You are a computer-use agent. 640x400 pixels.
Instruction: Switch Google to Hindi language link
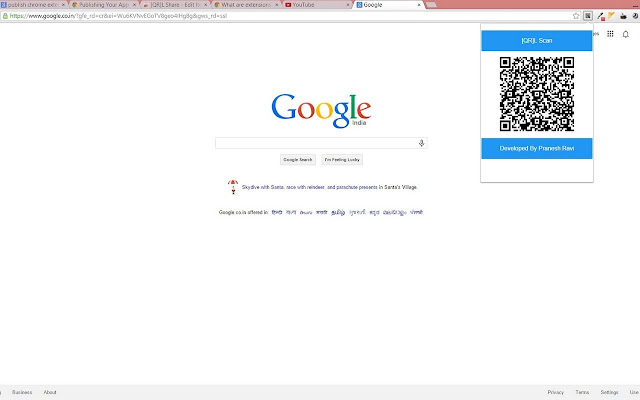(x=277, y=212)
